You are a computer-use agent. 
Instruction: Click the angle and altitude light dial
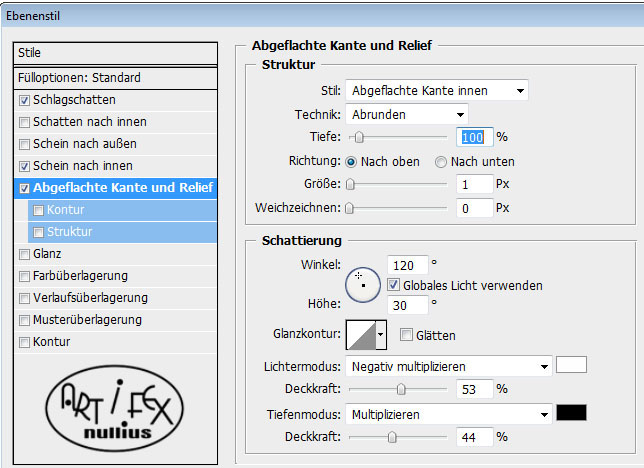[363, 285]
